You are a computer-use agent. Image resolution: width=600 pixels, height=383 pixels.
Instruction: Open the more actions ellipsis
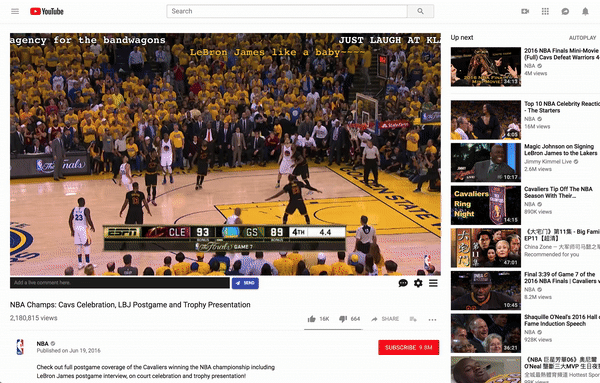(432, 319)
